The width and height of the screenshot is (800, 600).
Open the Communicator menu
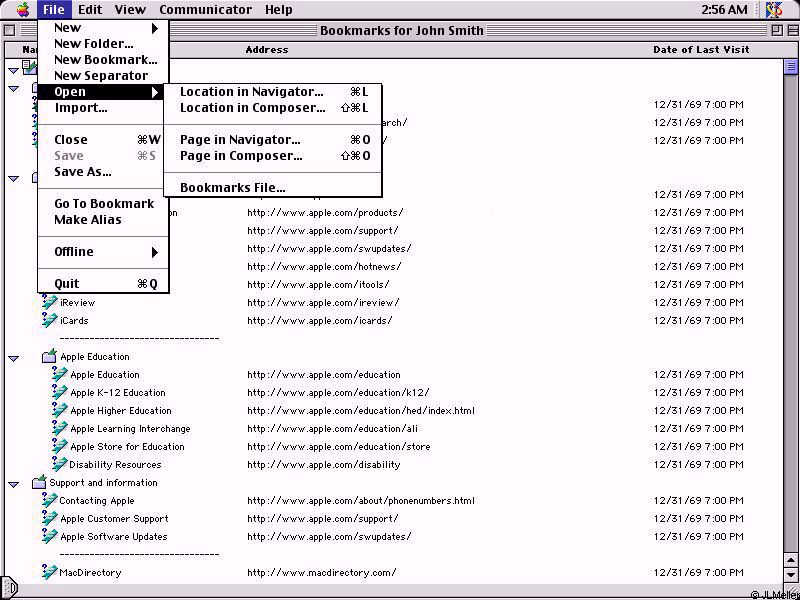tap(205, 10)
